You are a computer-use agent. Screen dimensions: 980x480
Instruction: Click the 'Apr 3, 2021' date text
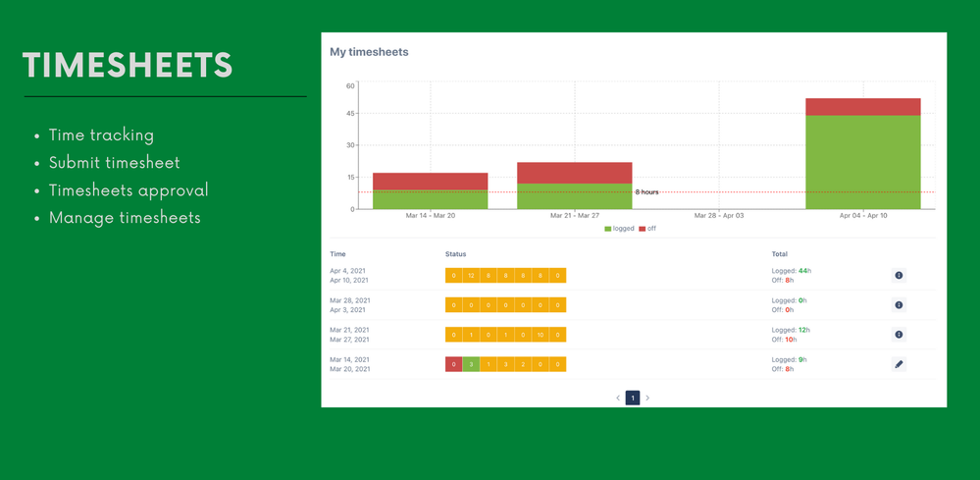click(x=347, y=309)
